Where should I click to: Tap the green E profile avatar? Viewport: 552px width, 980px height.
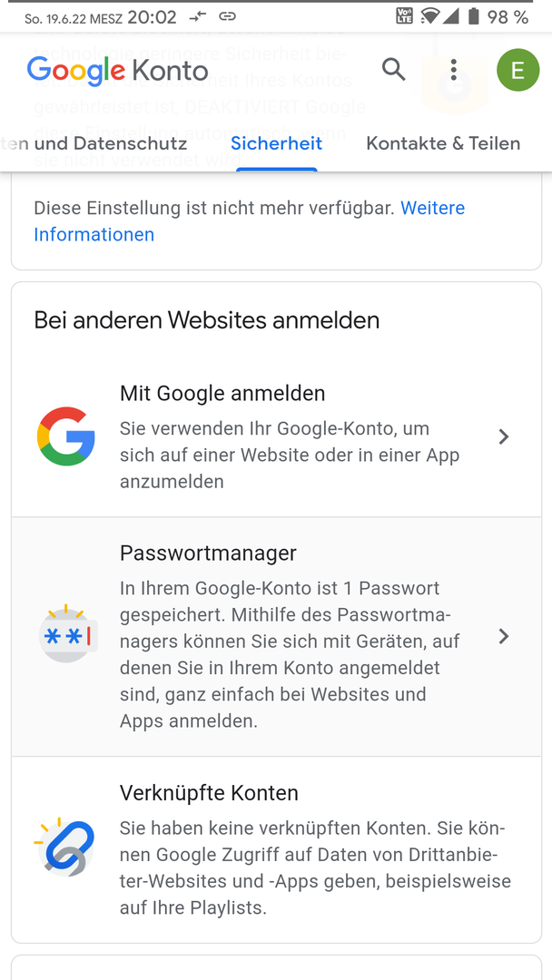click(x=517, y=70)
